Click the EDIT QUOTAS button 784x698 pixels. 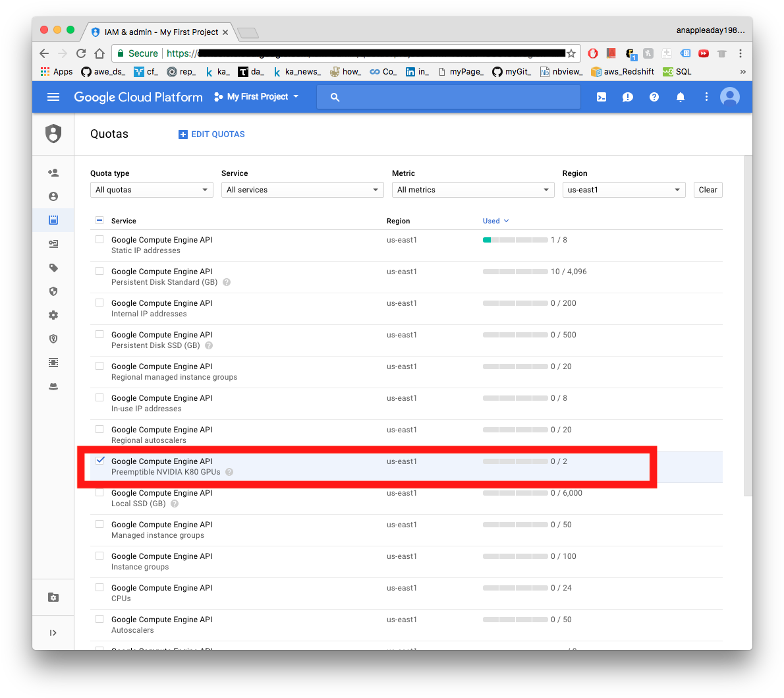[211, 134]
